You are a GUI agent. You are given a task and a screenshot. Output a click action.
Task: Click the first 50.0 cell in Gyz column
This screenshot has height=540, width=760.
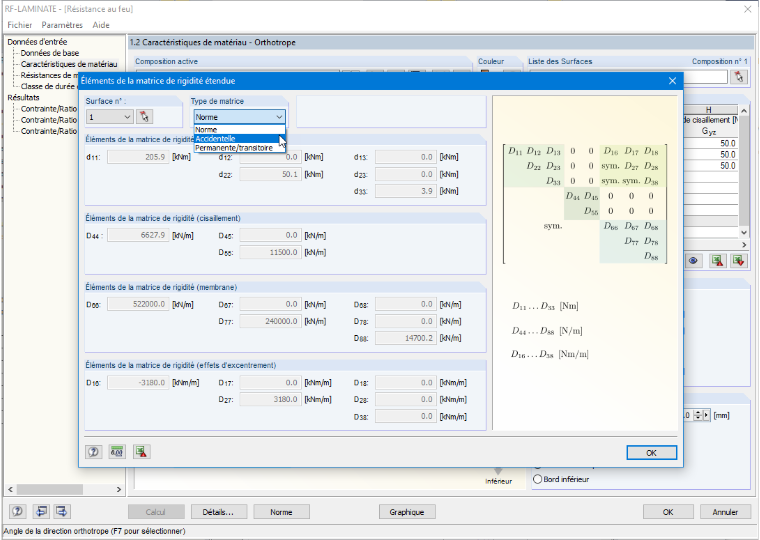(x=711, y=143)
